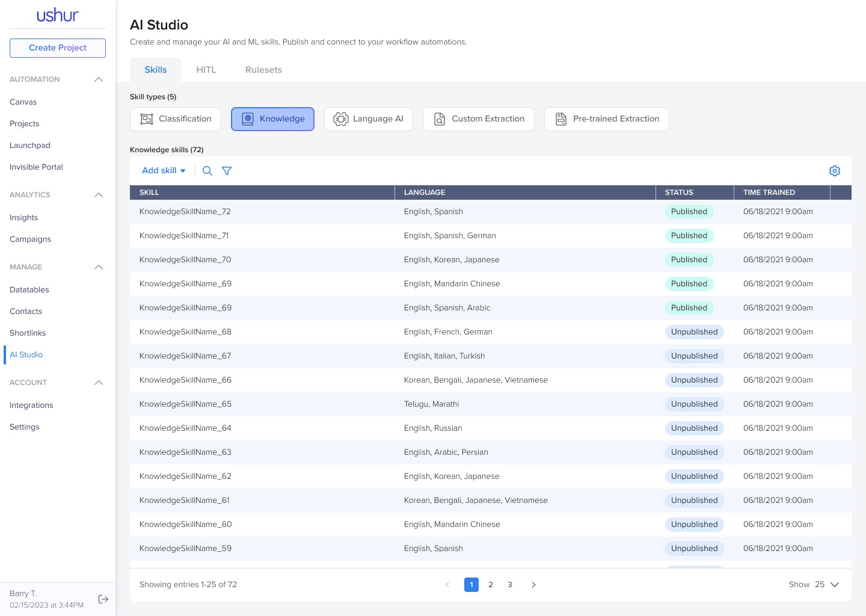Open table settings gear icon

(x=835, y=171)
